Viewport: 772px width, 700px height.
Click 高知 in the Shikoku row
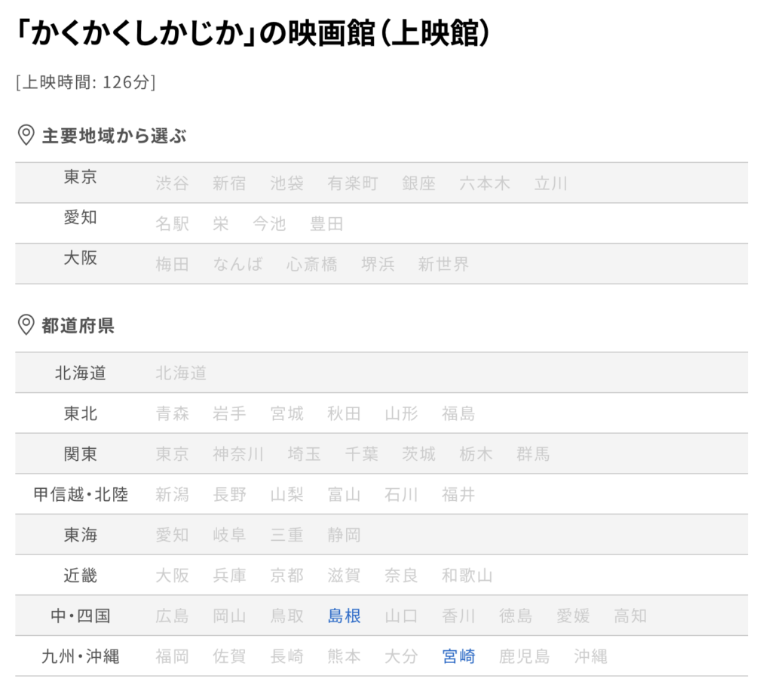point(630,616)
